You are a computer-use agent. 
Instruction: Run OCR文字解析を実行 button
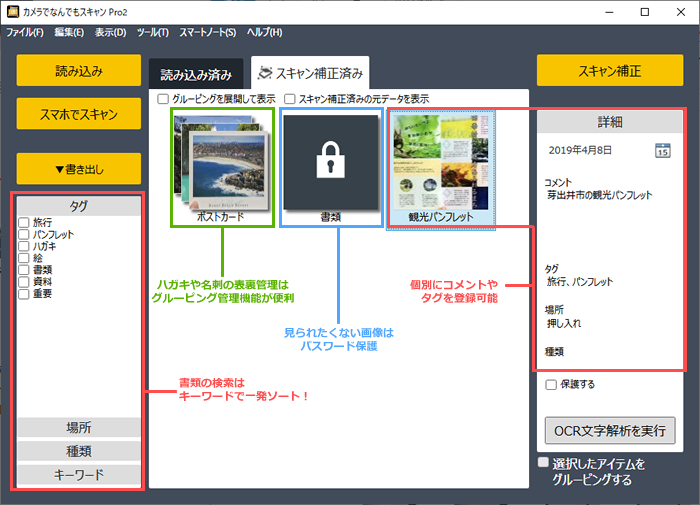tap(609, 430)
